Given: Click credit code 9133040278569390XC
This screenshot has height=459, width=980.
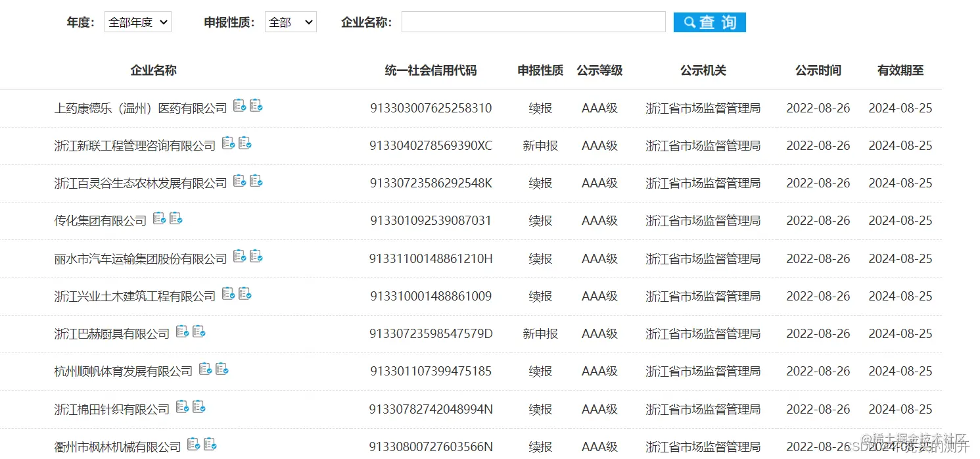Looking at the screenshot, I should point(431,146).
